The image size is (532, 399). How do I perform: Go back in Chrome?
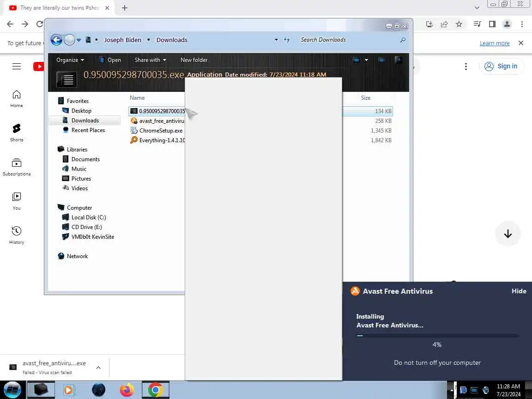10,24
